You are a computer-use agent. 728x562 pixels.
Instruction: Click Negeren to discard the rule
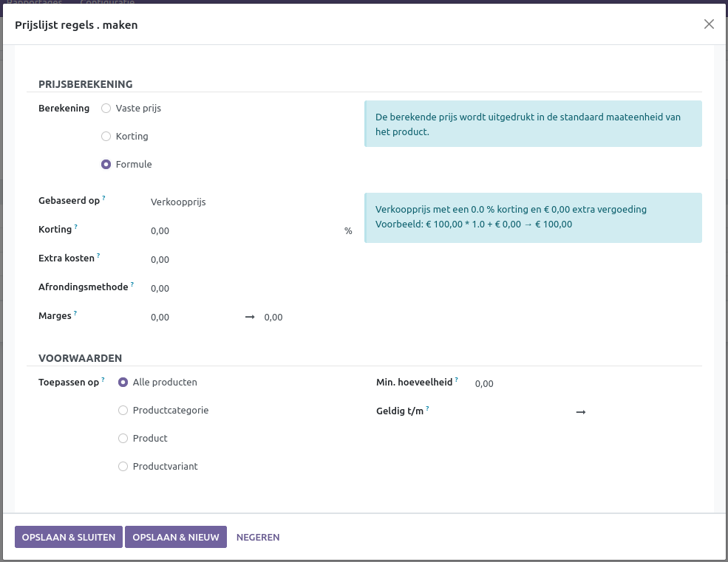(258, 537)
